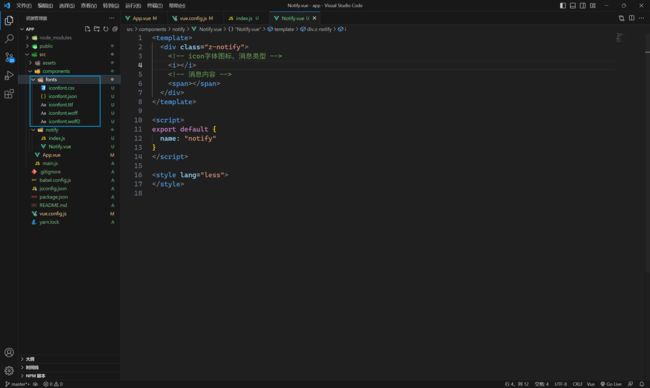Open the Accounts menu icon
The width and height of the screenshot is (650, 388).
coord(9,352)
